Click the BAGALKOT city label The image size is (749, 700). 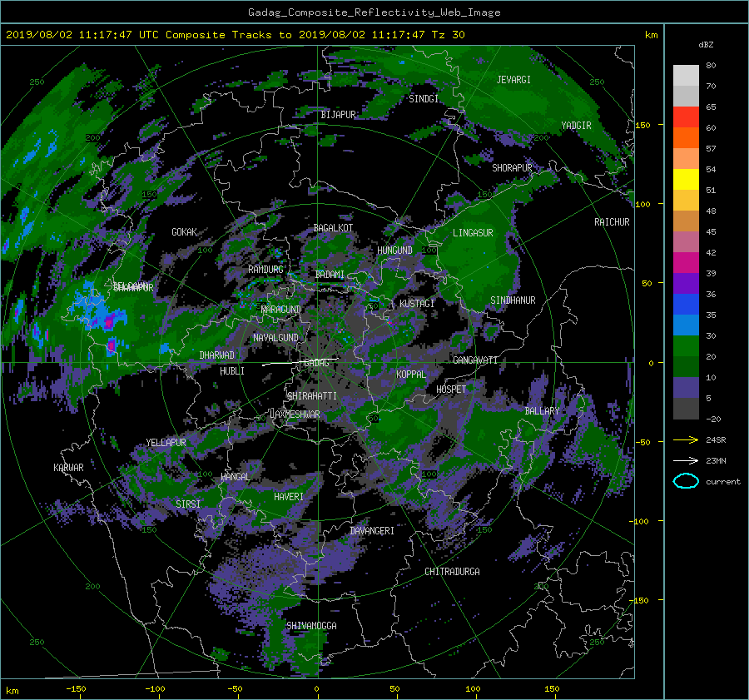pos(333,228)
